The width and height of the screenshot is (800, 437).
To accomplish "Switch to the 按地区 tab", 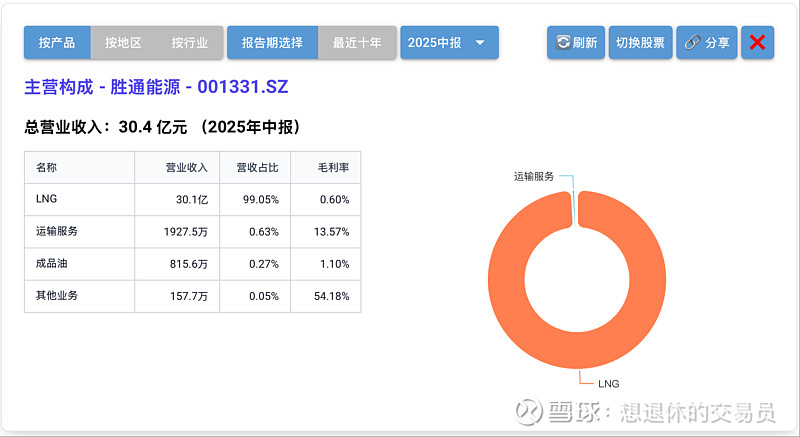I will coord(123,42).
